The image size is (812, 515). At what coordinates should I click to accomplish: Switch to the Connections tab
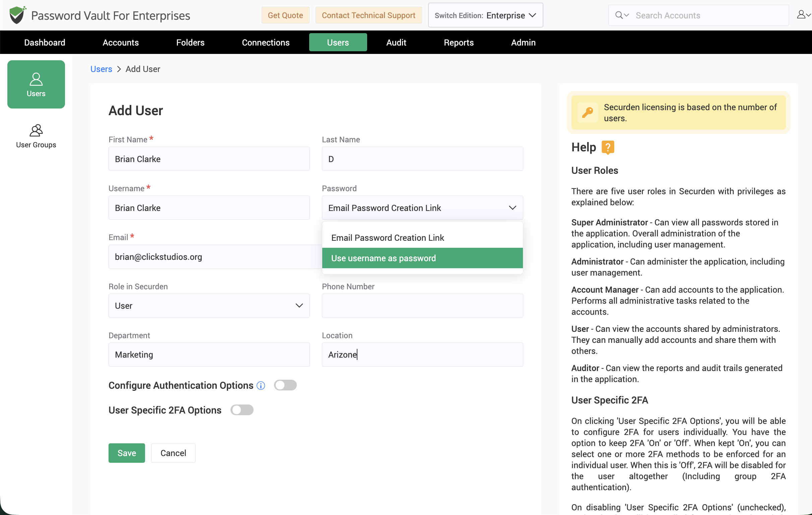(266, 43)
